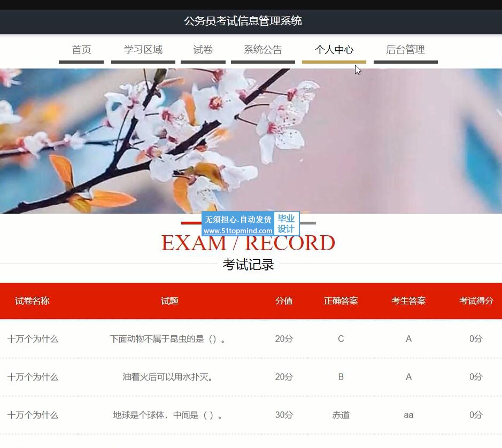Click 20分 value in the 昆虫 question row
502x448 pixels.
pos(284,339)
